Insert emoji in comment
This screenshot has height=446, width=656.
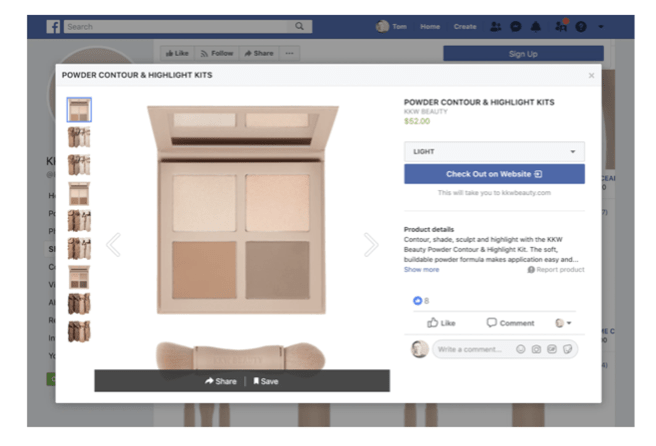520,349
